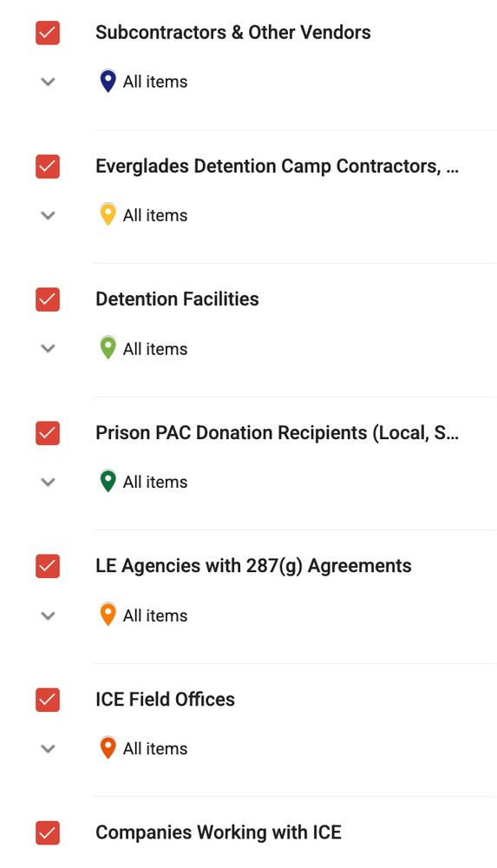Click the light green pin under Detention Facilities

click(x=108, y=348)
